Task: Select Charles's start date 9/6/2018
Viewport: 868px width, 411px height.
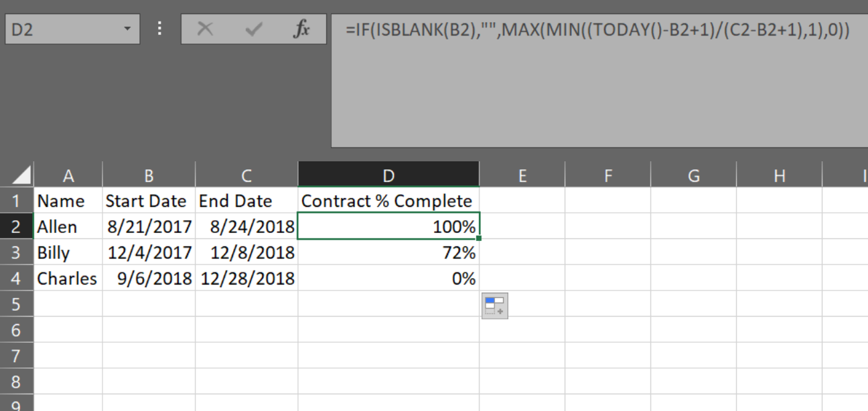Action: coord(149,278)
